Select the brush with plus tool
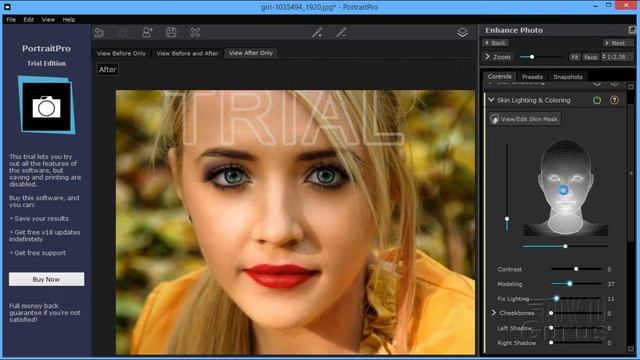Viewport: 640px width, 360px height. pos(317,33)
